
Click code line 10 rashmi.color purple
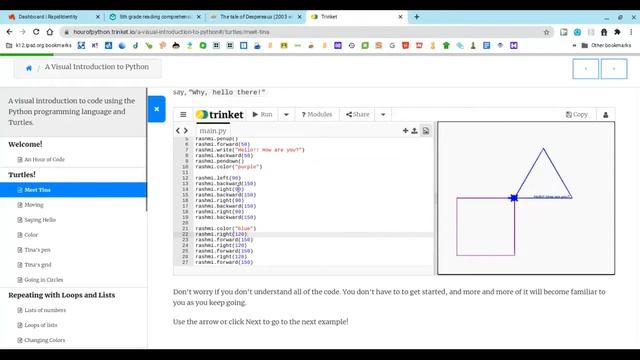point(229,167)
